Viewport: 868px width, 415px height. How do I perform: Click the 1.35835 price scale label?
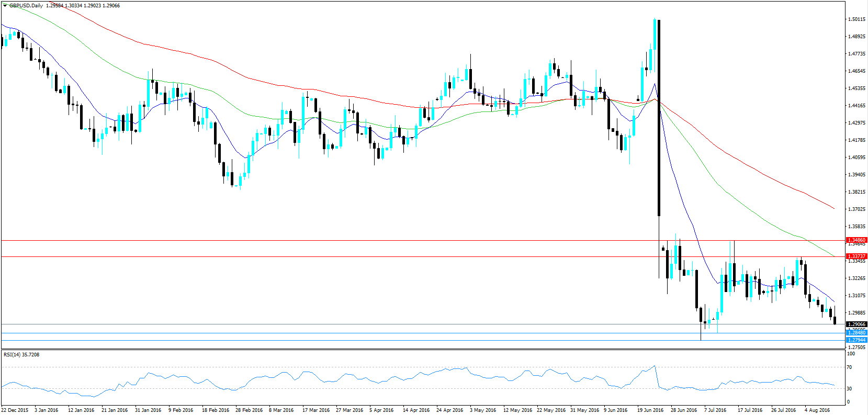pos(856,227)
